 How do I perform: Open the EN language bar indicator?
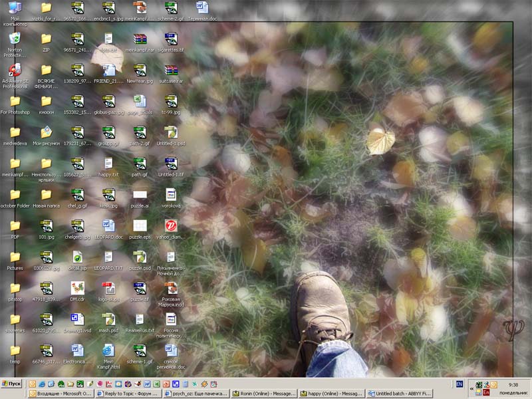(460, 384)
